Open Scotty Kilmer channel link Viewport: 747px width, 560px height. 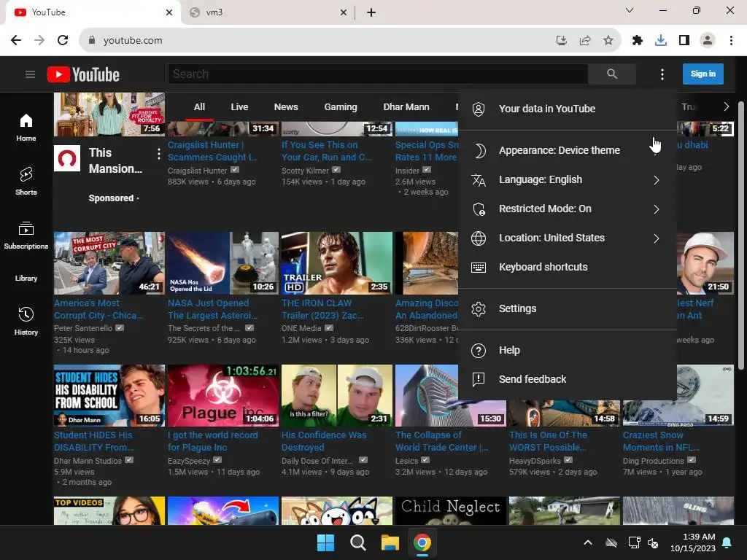305,171
